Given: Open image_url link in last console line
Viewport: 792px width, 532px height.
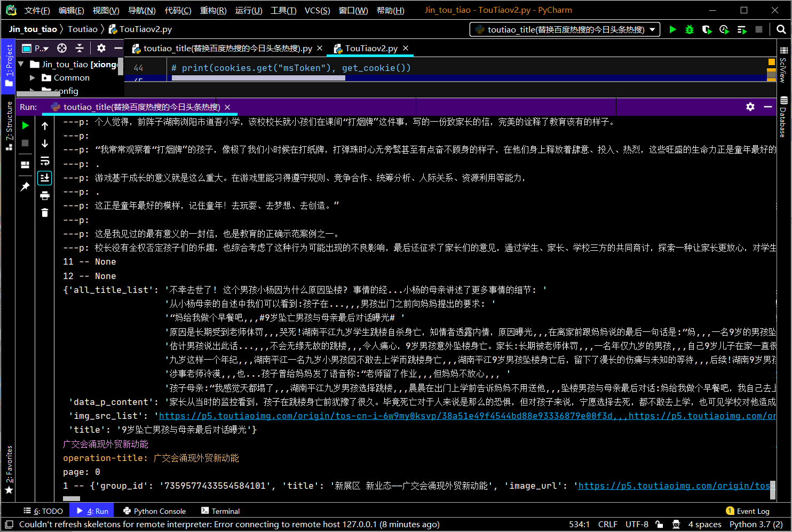Looking at the screenshot, I should 674,486.
